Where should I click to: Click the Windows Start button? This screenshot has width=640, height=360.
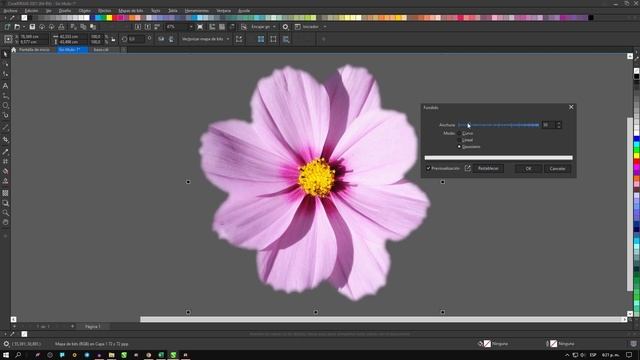(x=6, y=355)
